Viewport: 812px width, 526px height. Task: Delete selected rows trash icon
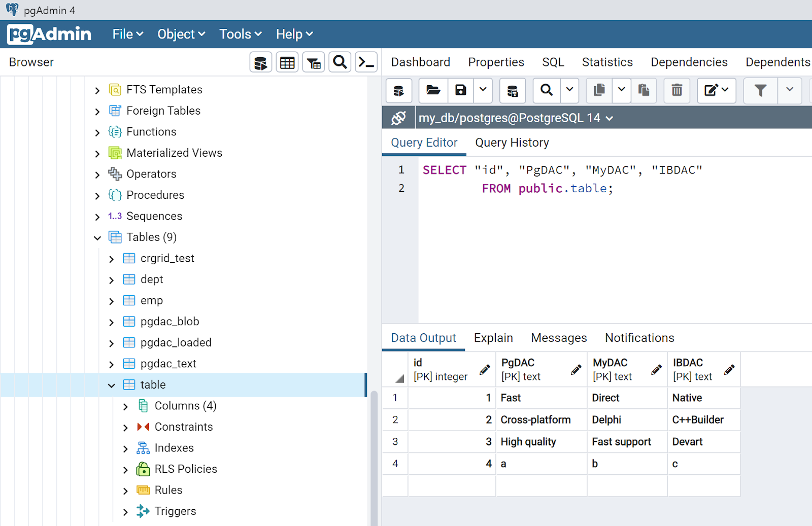click(677, 91)
